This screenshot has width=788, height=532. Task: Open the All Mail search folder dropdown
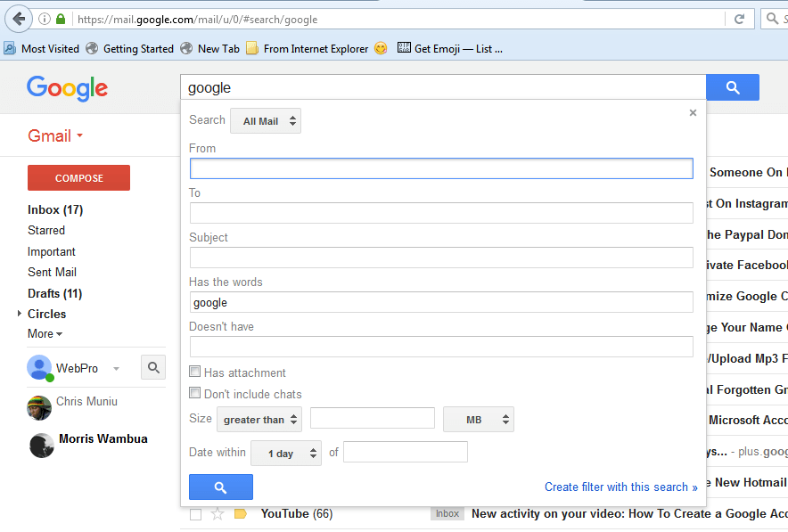click(x=265, y=119)
